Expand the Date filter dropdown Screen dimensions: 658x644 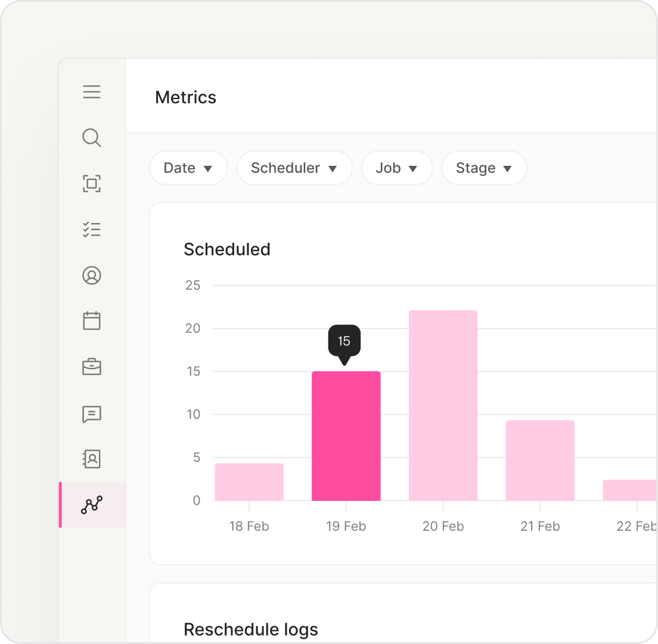(188, 168)
